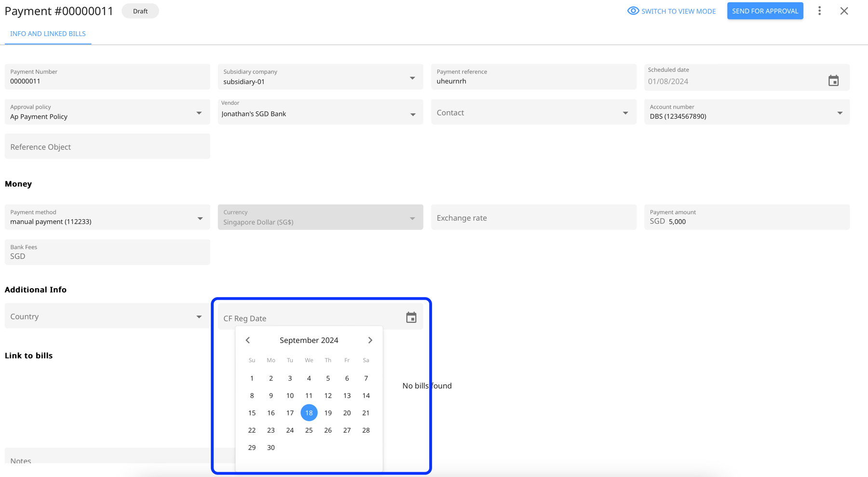The image size is (868, 477).
Task: Click the Draft status badge
Action: (x=140, y=11)
